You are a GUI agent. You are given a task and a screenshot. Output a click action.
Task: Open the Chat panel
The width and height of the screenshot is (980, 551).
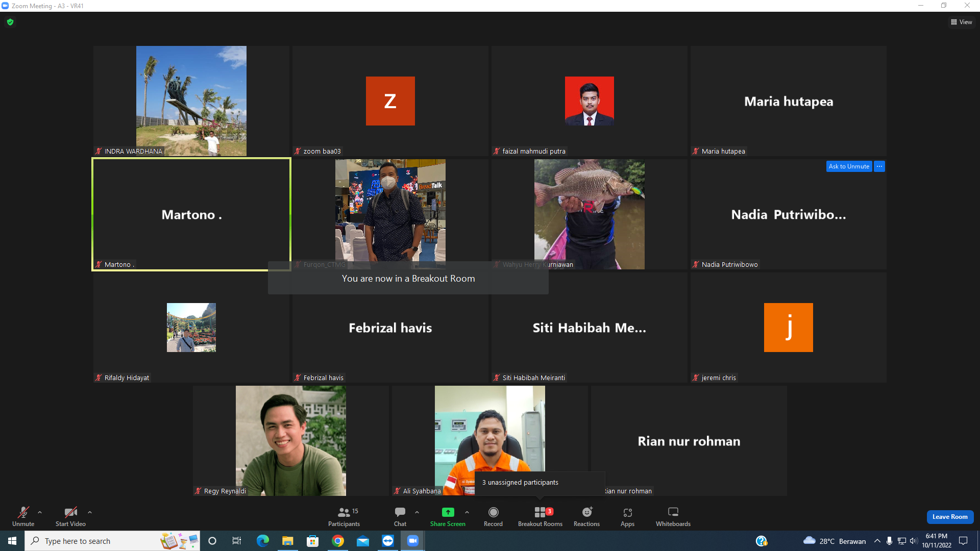(400, 516)
